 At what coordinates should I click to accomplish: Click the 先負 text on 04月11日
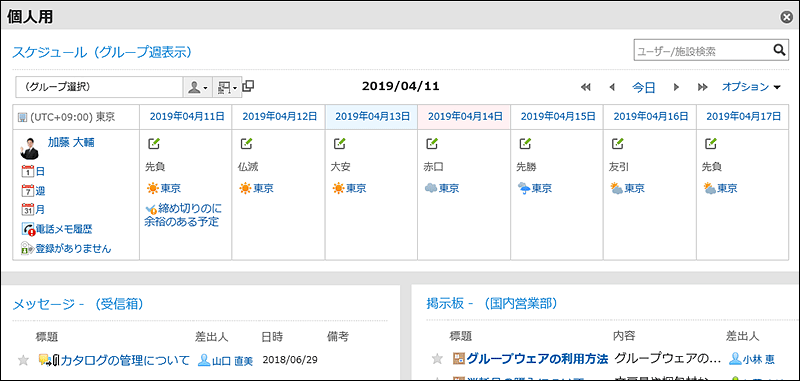pyautogui.click(x=155, y=167)
